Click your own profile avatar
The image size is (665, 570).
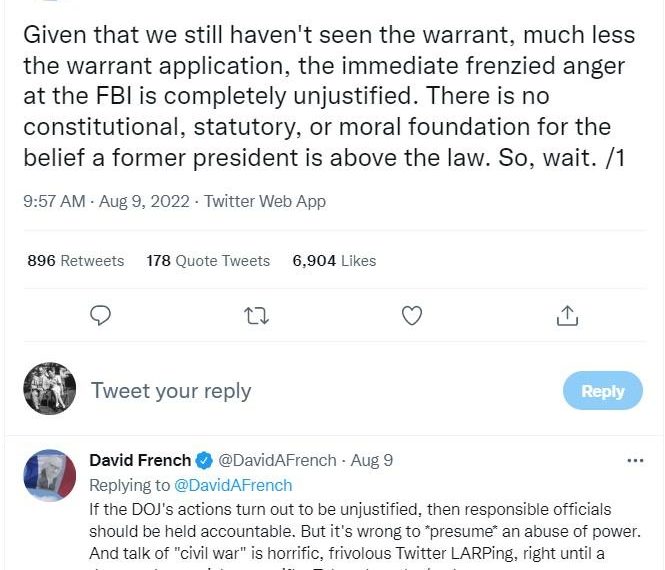tap(50, 388)
